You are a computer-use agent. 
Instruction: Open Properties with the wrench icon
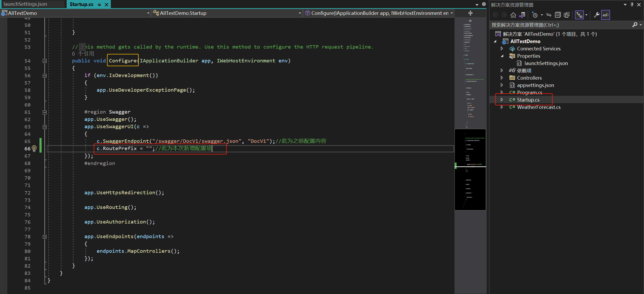tap(596, 15)
